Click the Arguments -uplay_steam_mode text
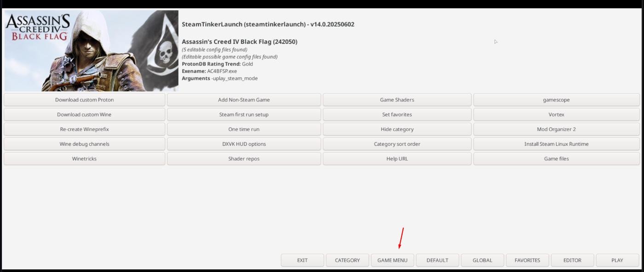 (x=220, y=79)
